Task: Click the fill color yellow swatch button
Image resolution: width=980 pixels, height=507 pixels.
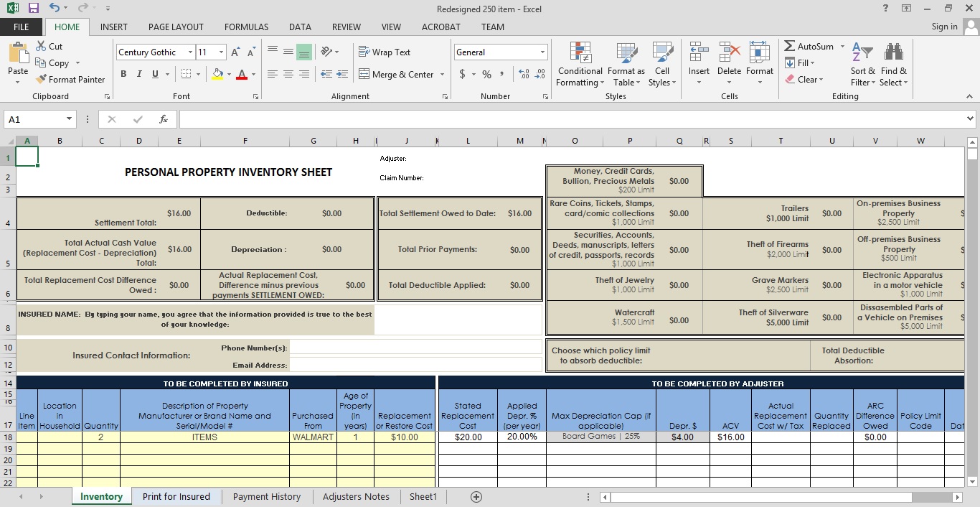Action: (x=217, y=74)
